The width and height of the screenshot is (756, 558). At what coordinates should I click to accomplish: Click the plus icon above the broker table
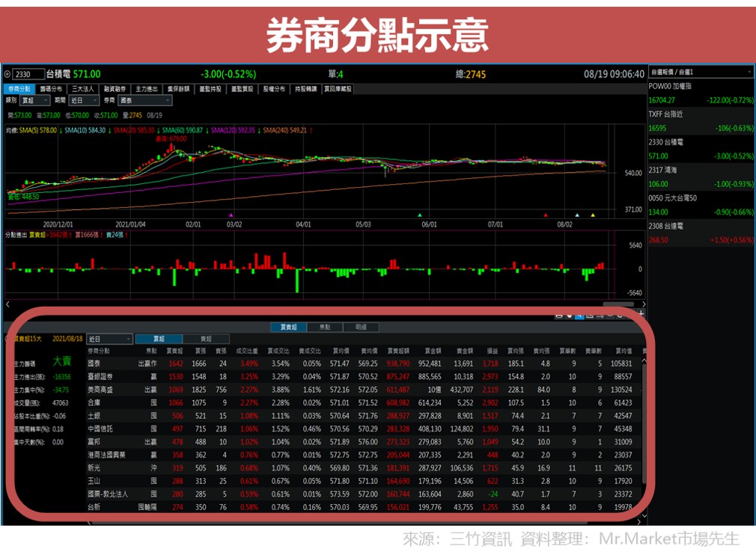click(x=641, y=313)
